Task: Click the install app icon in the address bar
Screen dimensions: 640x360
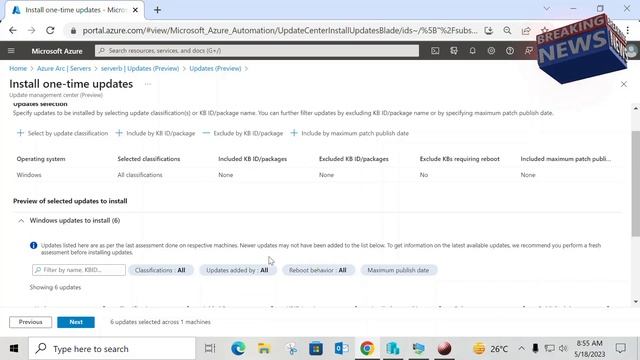Action: 489,31
